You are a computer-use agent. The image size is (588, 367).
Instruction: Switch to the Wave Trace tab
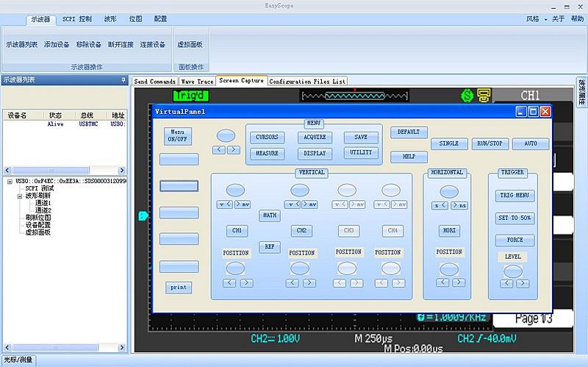pyautogui.click(x=197, y=82)
